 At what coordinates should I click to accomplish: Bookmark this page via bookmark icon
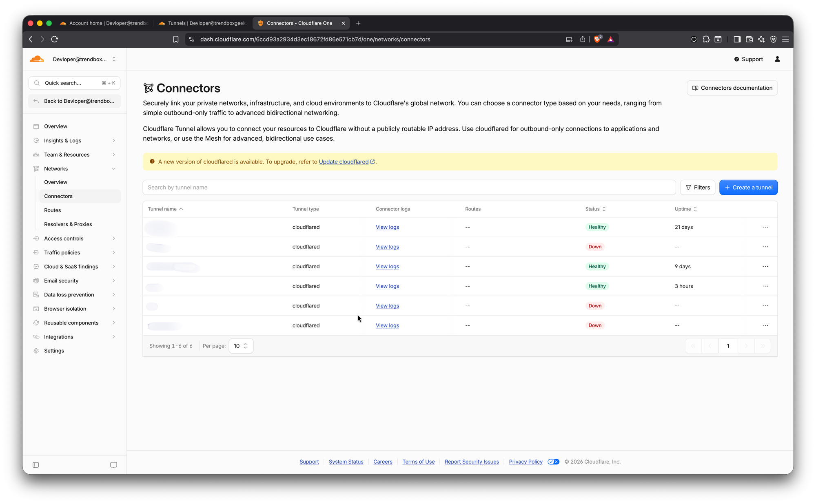pyautogui.click(x=176, y=39)
